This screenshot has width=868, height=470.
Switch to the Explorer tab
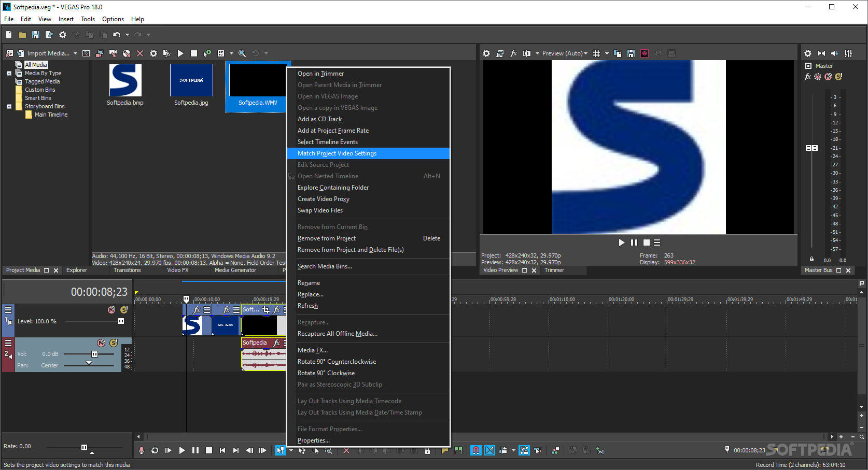[77, 270]
